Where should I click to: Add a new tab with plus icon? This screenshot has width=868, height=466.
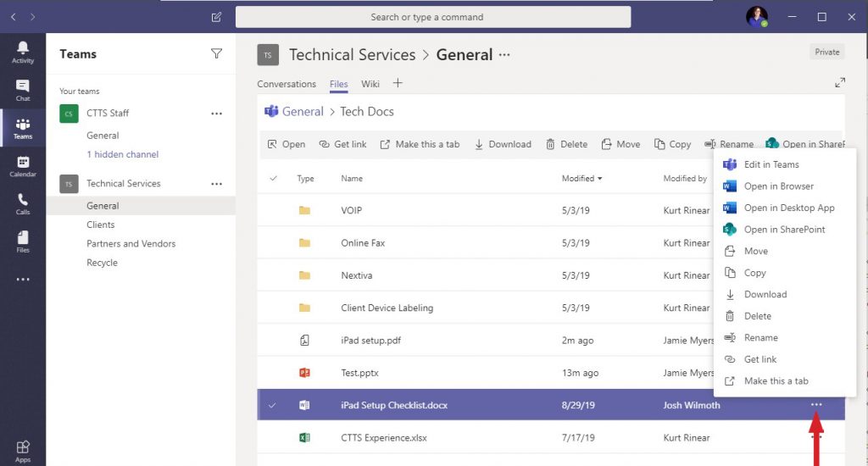point(398,83)
